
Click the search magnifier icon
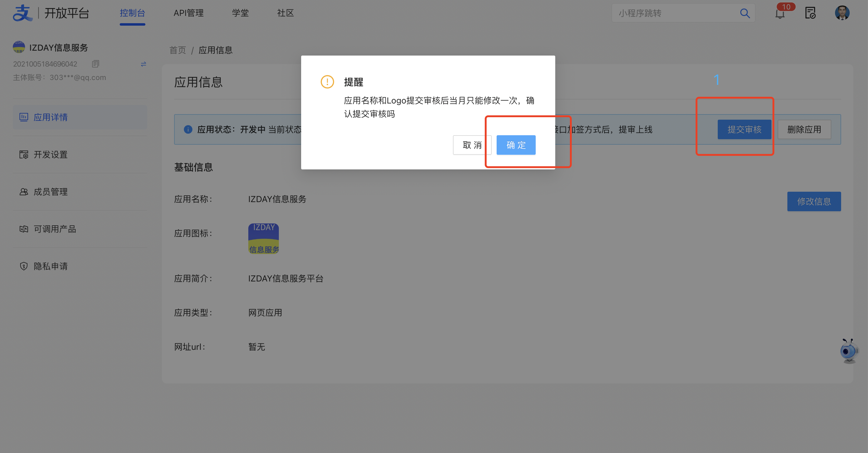[745, 13]
